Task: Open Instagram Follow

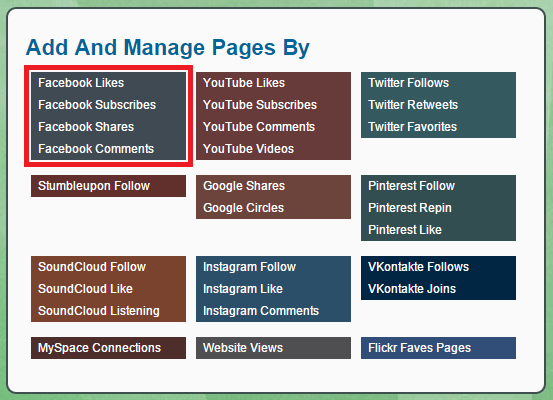Action: click(249, 267)
